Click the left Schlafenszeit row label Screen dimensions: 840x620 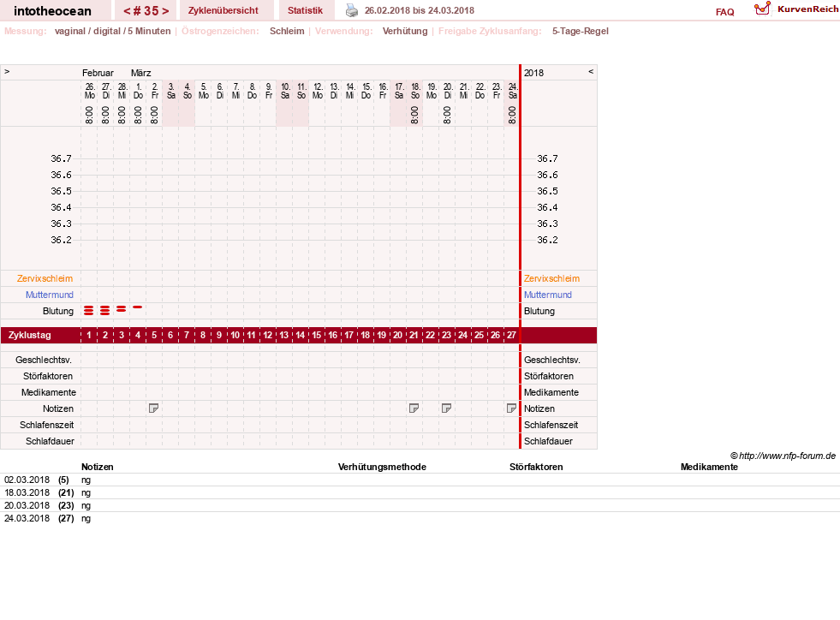(46, 425)
